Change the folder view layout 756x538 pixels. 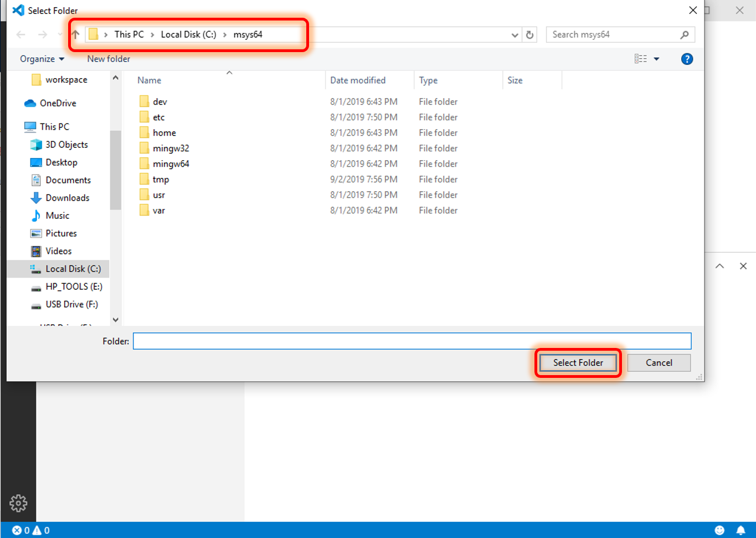(640, 59)
